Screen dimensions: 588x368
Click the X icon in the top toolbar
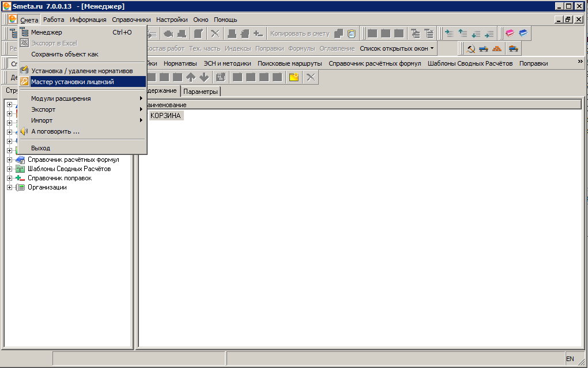point(215,33)
